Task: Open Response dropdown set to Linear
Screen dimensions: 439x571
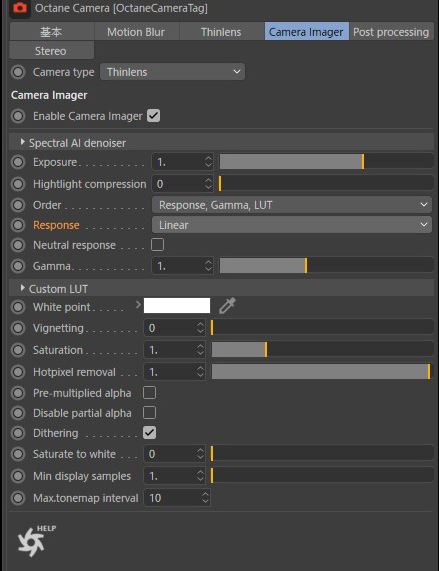Action: click(x=292, y=225)
